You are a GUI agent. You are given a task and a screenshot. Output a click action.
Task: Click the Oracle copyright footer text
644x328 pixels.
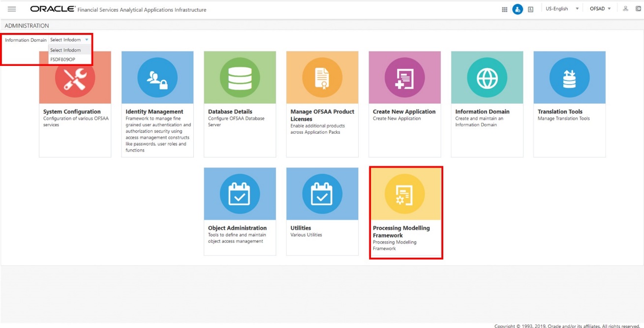(x=567, y=326)
